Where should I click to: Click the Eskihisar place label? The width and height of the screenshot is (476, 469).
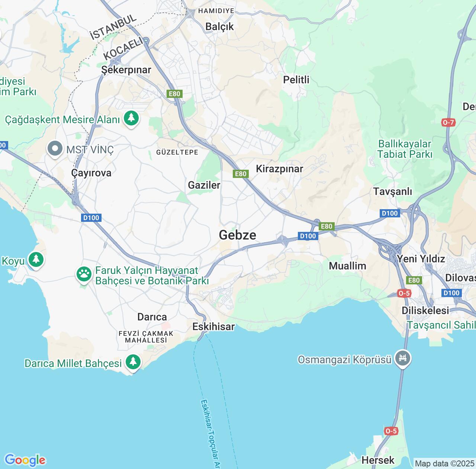[x=213, y=326]
